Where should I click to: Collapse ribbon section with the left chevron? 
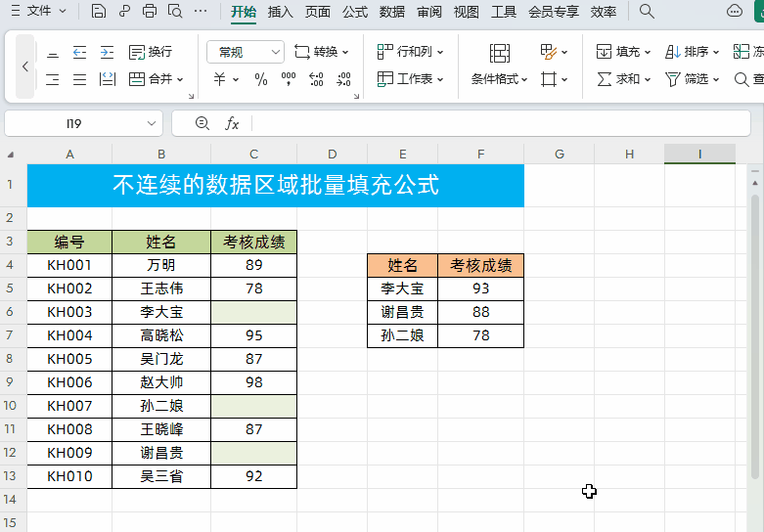pos(25,66)
